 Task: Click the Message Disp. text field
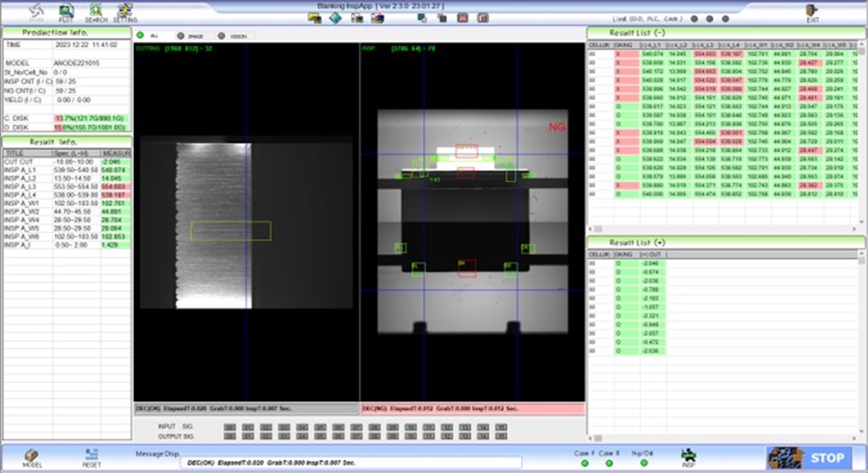351,463
